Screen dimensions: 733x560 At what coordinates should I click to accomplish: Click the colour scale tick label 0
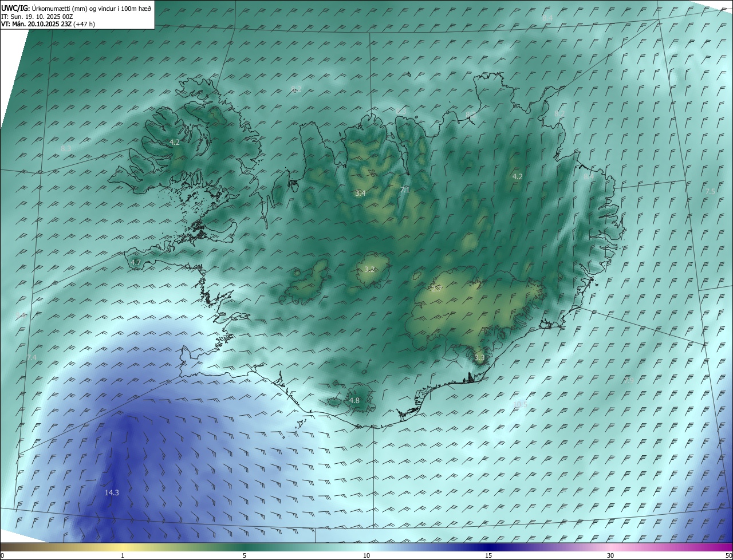tap(2, 555)
